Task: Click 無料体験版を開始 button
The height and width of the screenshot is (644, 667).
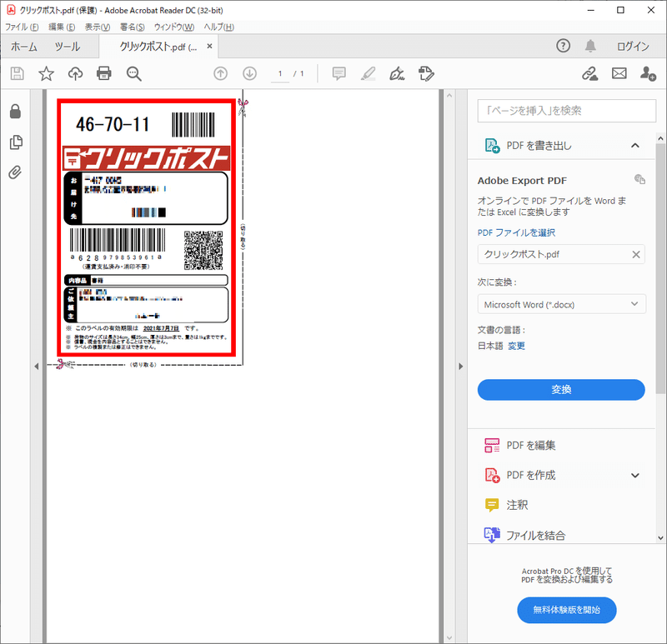Action: point(567,610)
